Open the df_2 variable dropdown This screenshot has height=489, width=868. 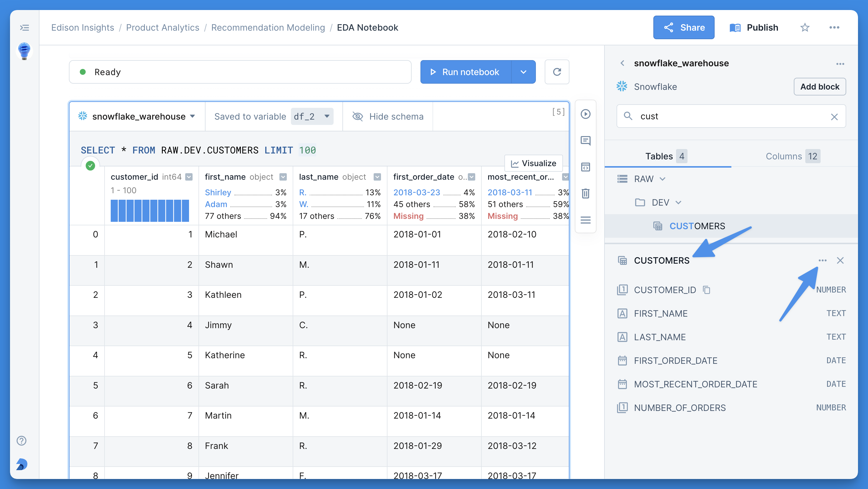(312, 117)
